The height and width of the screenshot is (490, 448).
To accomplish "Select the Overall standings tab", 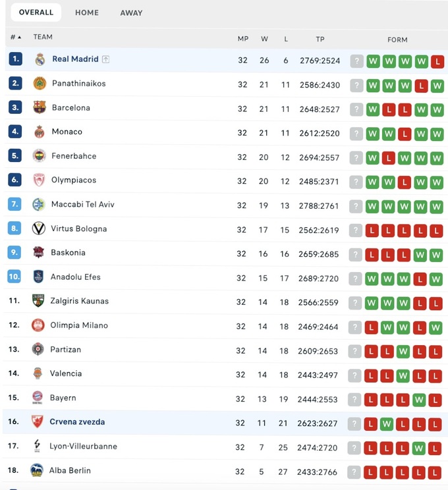I will click(x=36, y=13).
